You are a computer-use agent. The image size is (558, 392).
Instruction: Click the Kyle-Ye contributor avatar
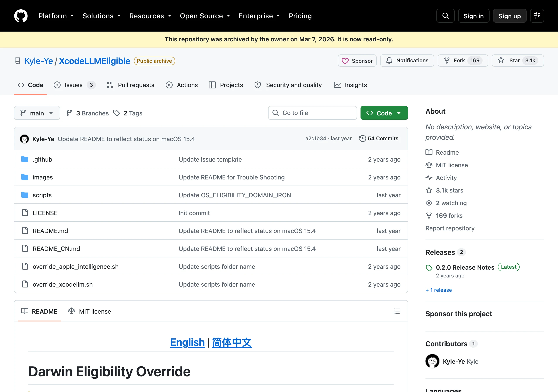pos(432,361)
